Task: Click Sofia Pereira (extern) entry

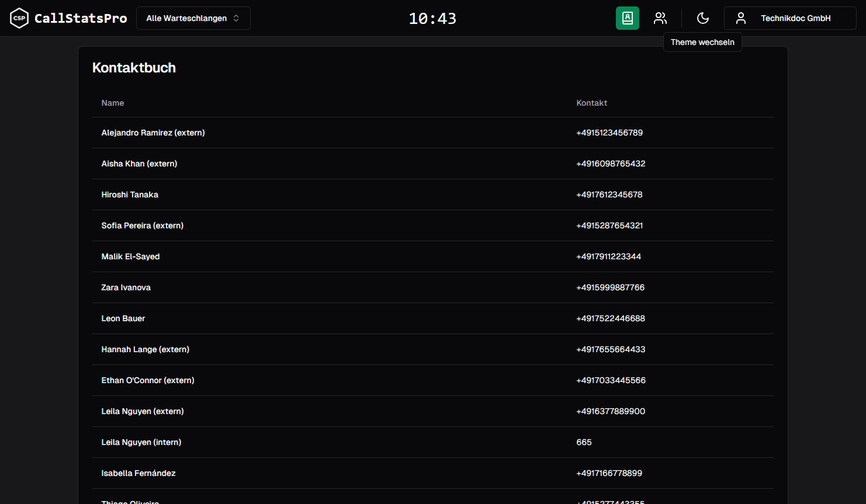Action: [x=143, y=225]
